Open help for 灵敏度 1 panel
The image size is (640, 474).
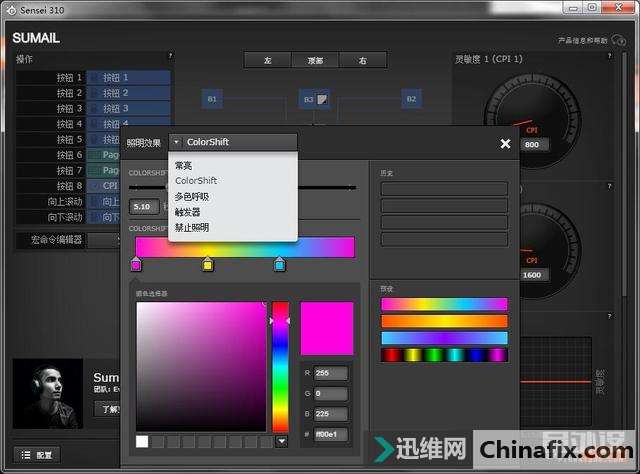point(609,56)
